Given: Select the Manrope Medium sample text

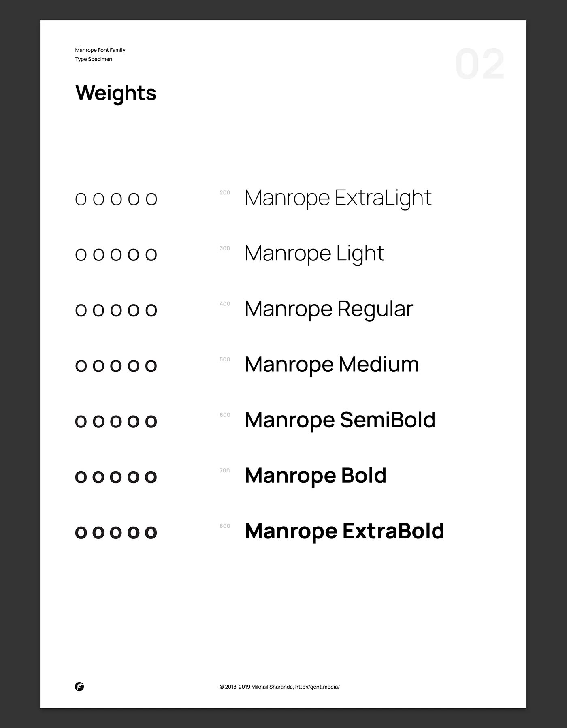Looking at the screenshot, I should pyautogui.click(x=332, y=364).
